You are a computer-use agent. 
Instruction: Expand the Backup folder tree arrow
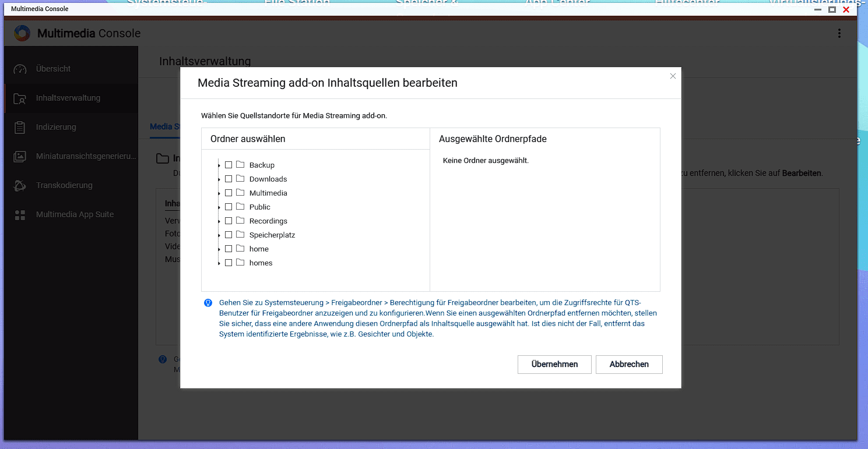[x=219, y=165]
